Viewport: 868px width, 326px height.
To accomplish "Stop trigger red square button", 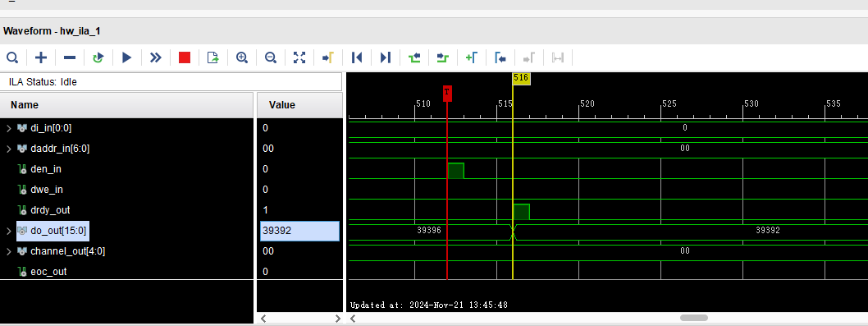I will (x=185, y=57).
